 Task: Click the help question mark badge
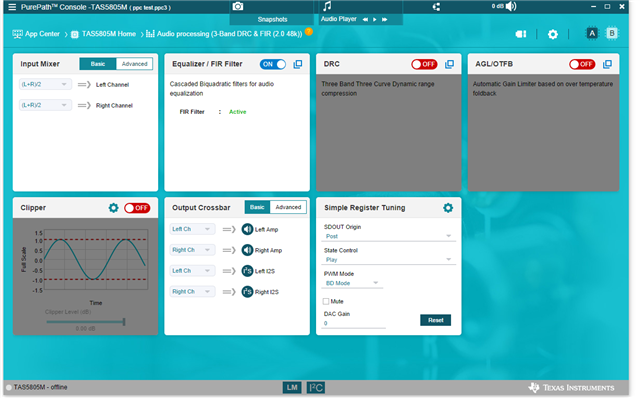pos(309,31)
